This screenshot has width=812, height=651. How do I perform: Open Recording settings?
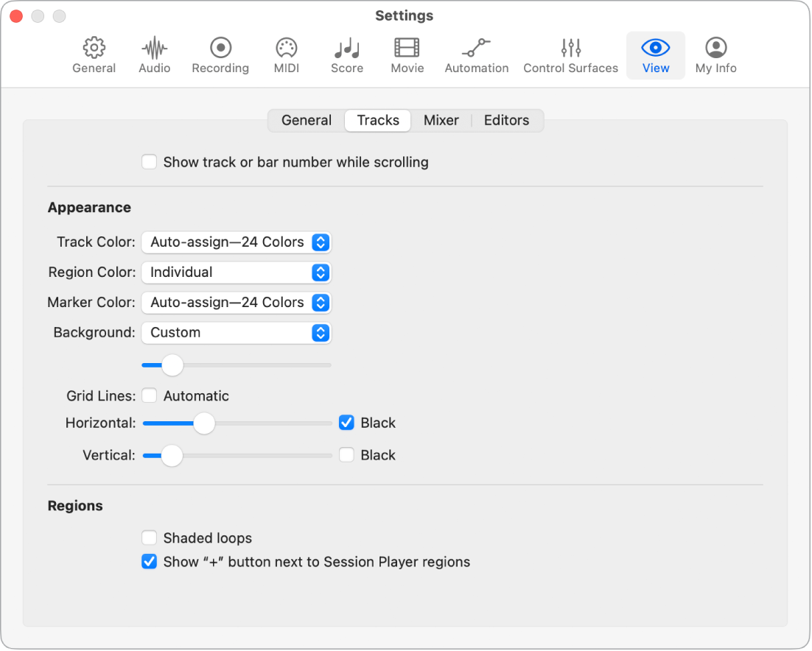pos(220,54)
